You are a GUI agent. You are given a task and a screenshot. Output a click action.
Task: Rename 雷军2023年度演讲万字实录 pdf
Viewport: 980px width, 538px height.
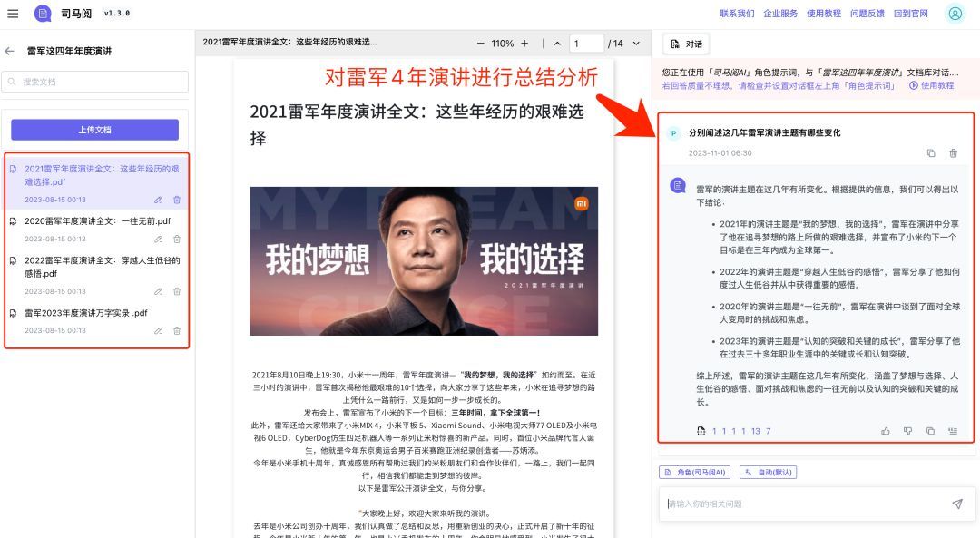[158, 331]
